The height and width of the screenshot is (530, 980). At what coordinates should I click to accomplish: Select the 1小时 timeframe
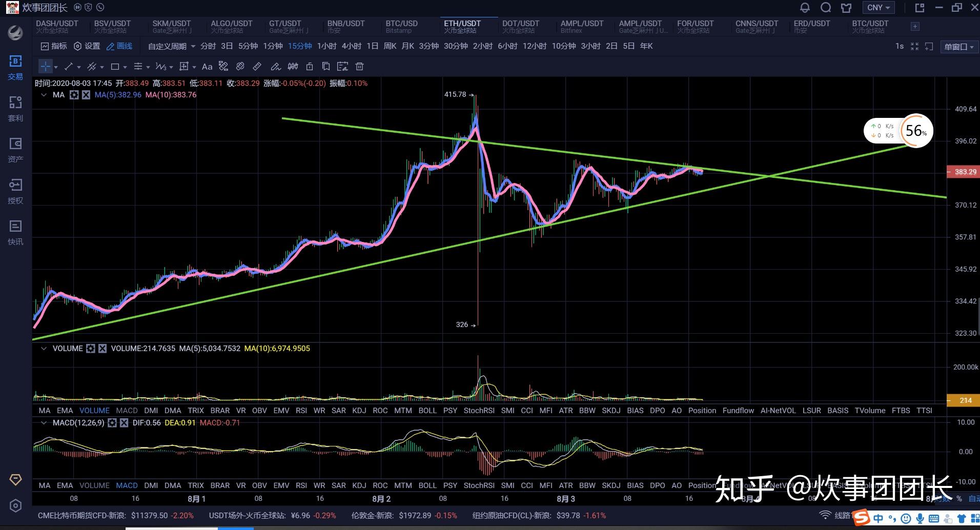[327, 46]
